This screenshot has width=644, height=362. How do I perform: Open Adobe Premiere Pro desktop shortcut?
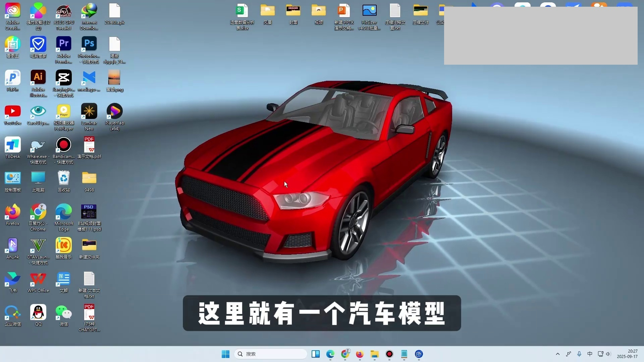tap(63, 44)
